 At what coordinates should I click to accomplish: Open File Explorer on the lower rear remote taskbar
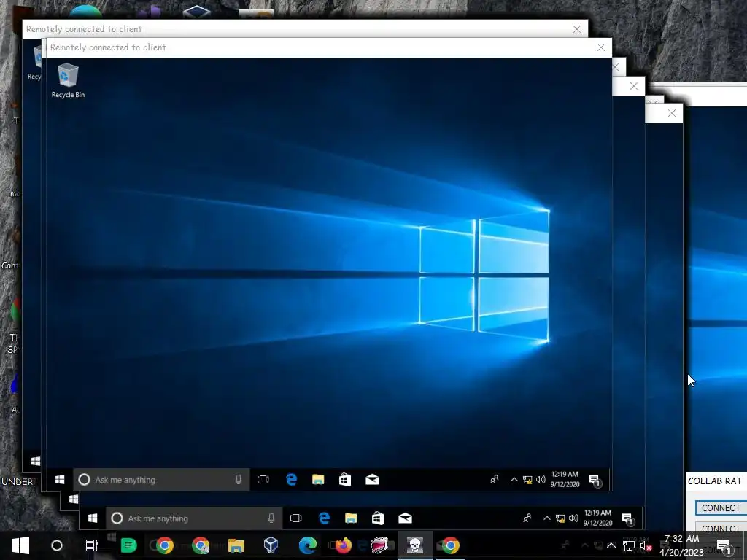click(x=351, y=518)
